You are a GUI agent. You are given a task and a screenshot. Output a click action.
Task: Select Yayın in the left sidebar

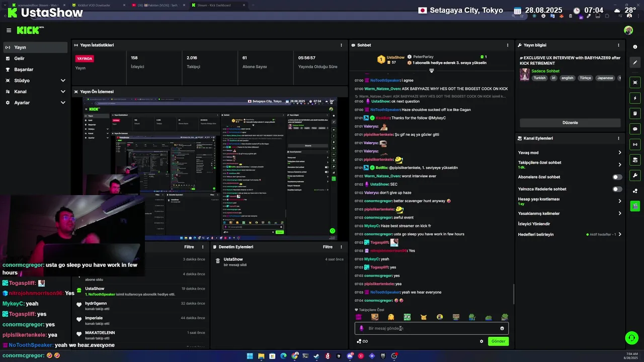pos(34,47)
